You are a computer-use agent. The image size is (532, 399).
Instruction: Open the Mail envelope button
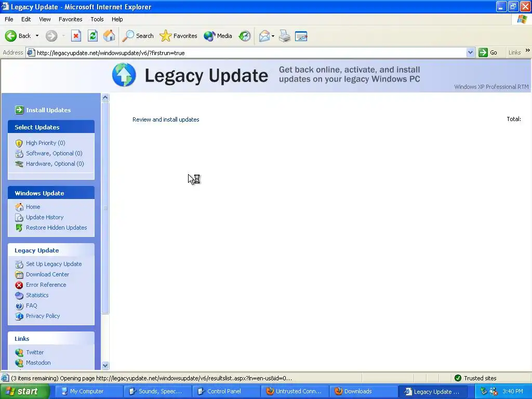264,36
